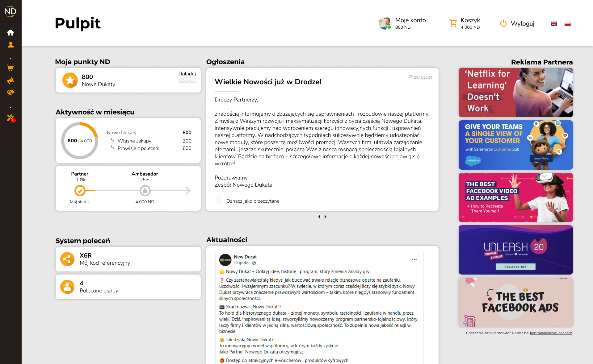The width and height of the screenshot is (593, 364).
Task: Open the user profile sidebar icon
Action: coord(11,45)
